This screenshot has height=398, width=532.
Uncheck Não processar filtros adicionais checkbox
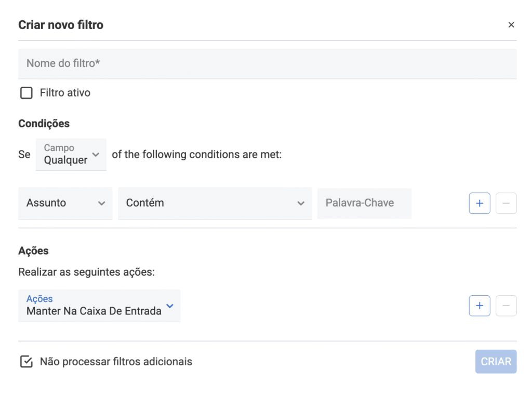[26, 362]
